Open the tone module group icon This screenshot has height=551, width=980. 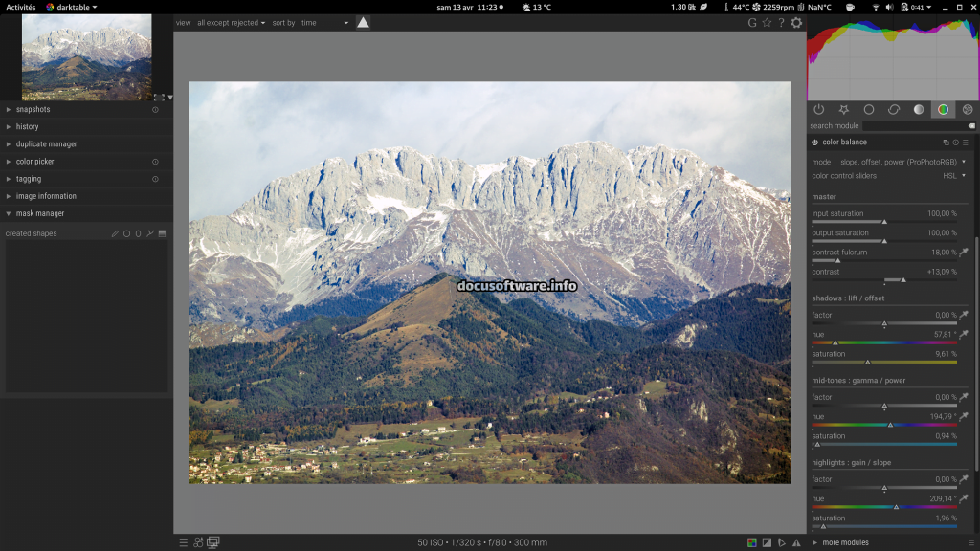918,110
